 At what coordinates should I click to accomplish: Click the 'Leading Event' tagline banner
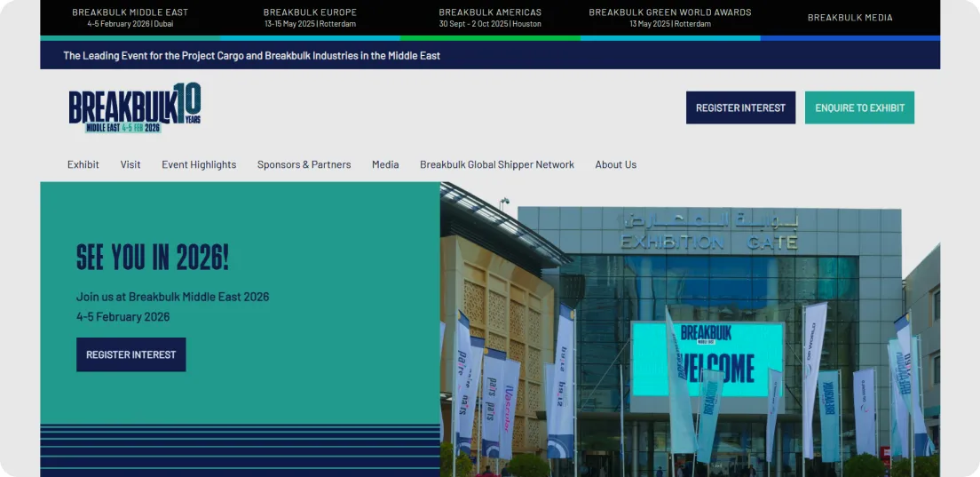[251, 55]
